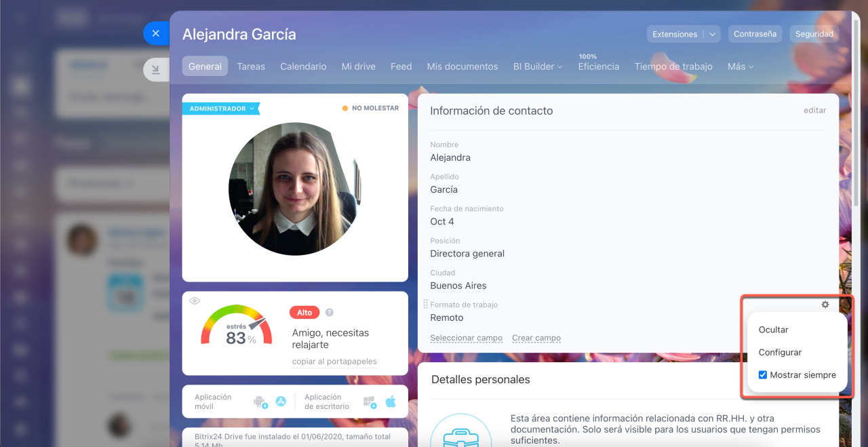Click the Apple macOS desktop app icon
868x447 pixels.
[x=391, y=402]
